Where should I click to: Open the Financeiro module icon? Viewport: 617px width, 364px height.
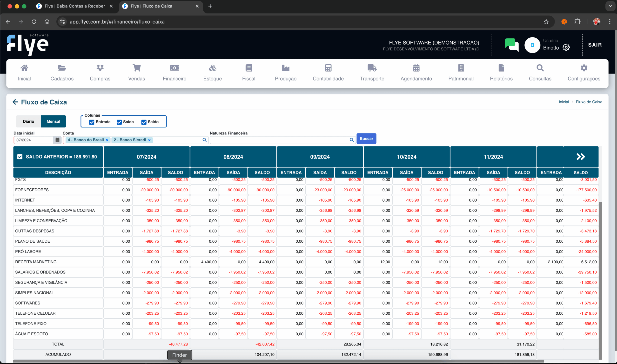click(174, 68)
